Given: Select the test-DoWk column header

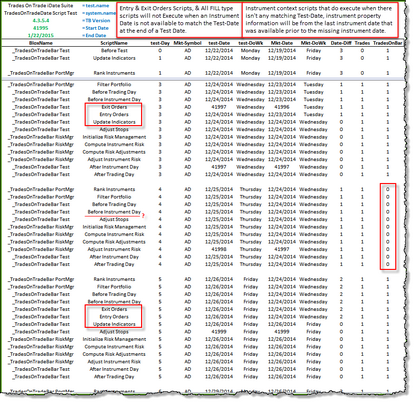Looking at the screenshot, I should click(x=250, y=43).
